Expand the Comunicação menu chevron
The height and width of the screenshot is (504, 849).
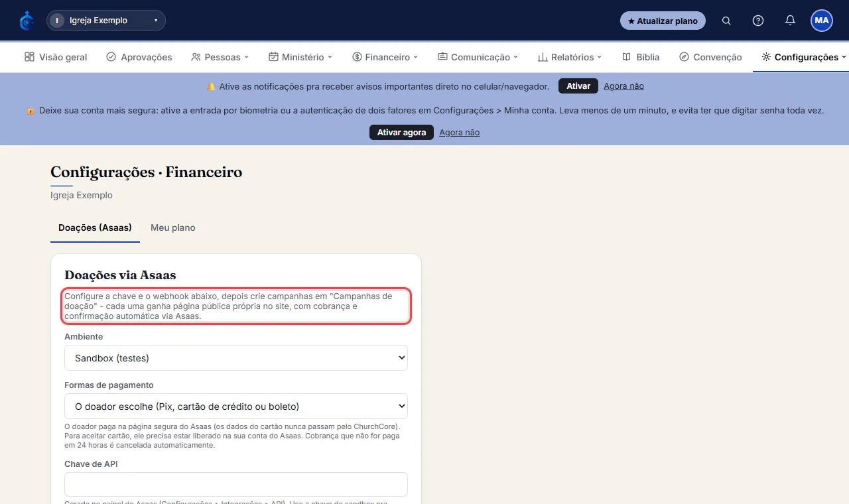click(x=516, y=57)
